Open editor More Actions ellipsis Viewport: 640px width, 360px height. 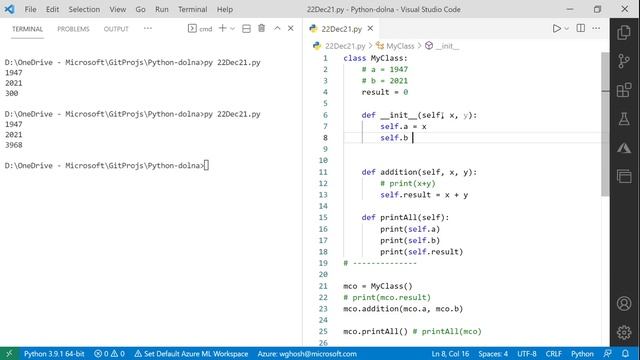pyautogui.click(x=596, y=28)
